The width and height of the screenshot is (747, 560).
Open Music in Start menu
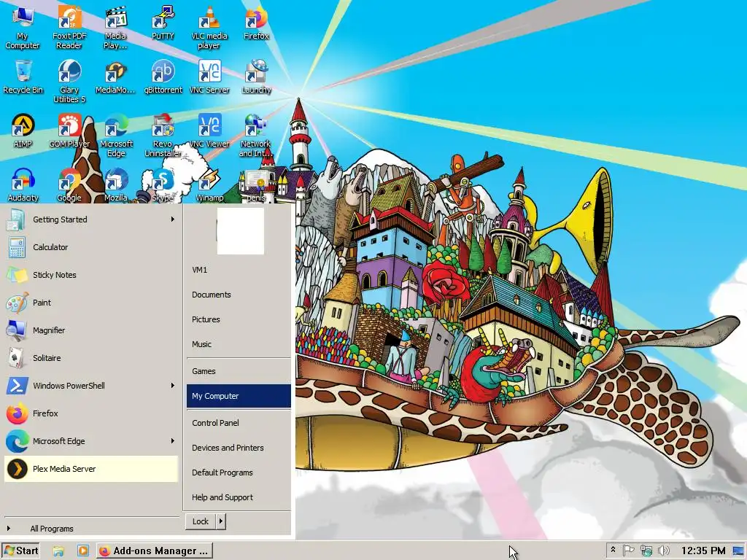point(239,344)
